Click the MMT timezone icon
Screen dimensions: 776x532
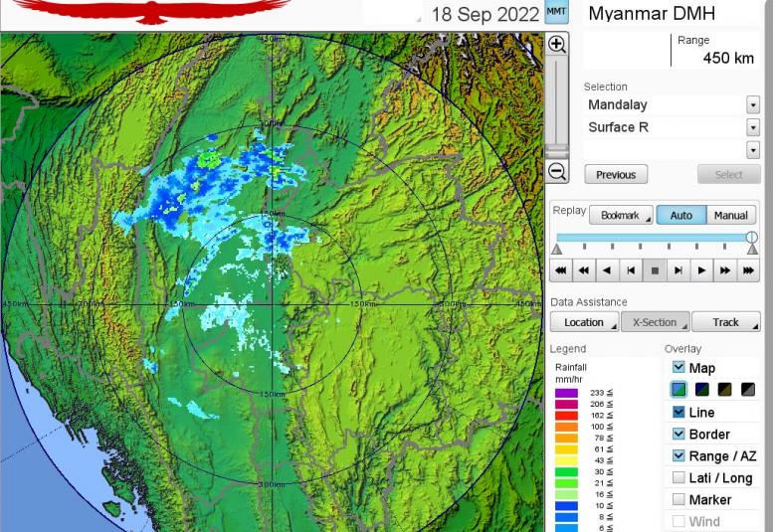coord(557,13)
